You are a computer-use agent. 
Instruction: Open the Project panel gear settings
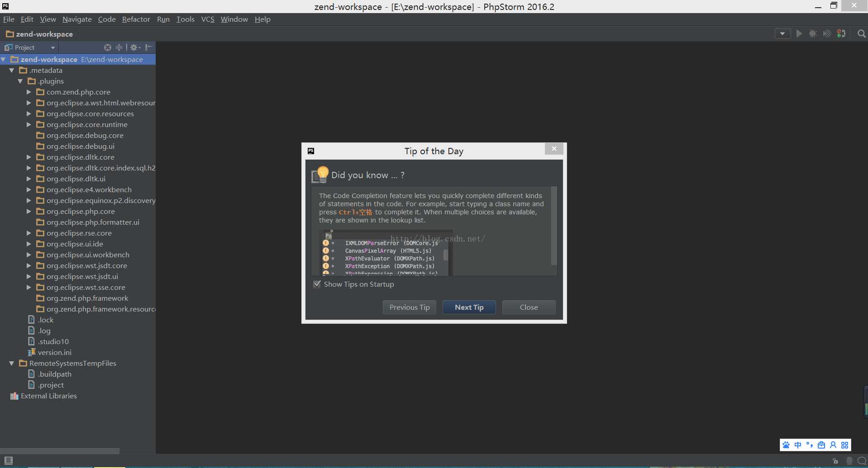click(135, 47)
